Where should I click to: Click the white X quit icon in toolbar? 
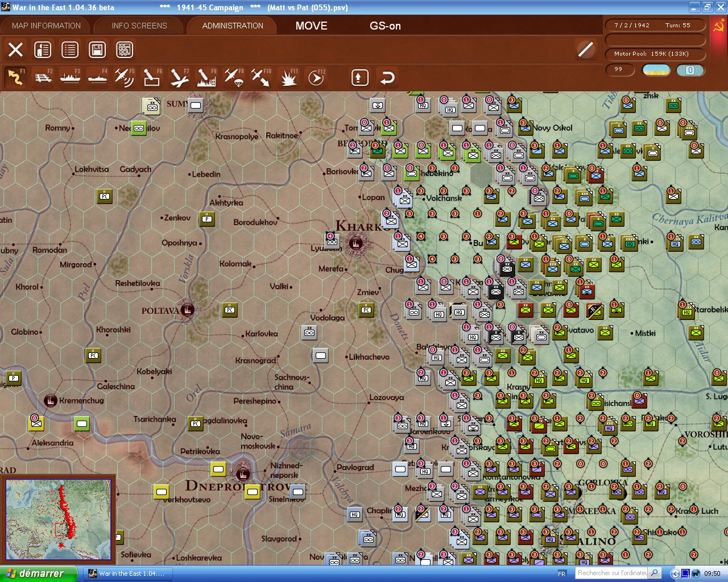(15, 50)
